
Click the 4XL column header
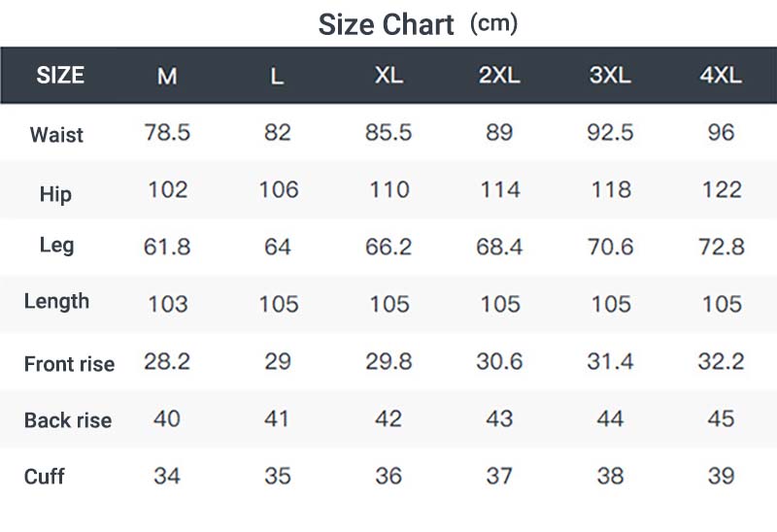coord(721,76)
